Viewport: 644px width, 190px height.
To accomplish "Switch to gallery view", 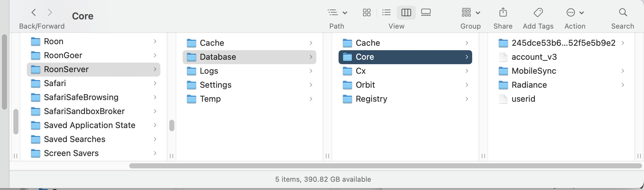I will point(426,13).
